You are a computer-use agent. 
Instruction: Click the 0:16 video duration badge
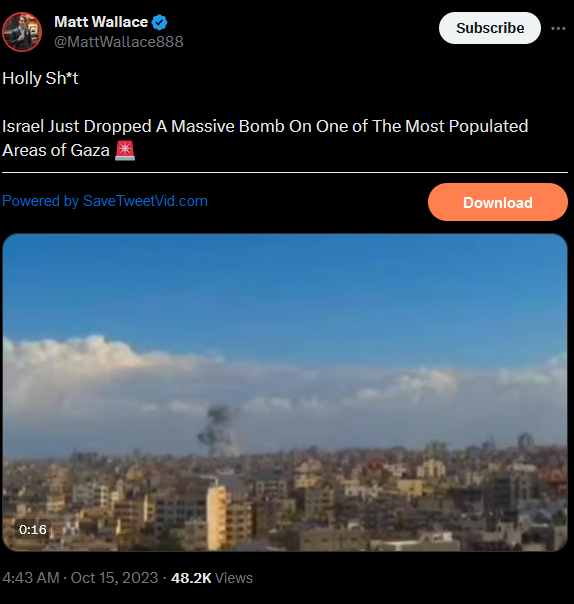(33, 530)
